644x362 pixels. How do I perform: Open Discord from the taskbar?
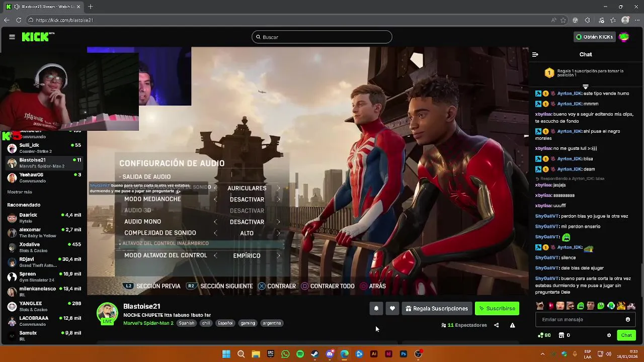(330, 354)
